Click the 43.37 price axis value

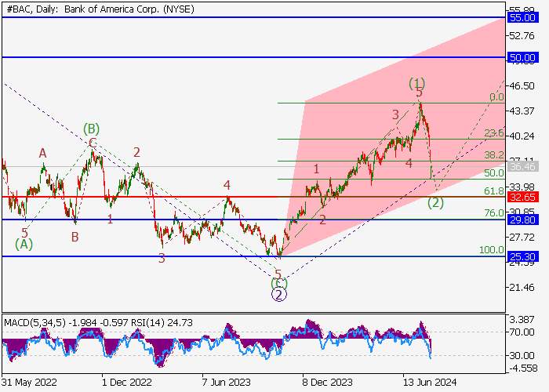click(522, 111)
